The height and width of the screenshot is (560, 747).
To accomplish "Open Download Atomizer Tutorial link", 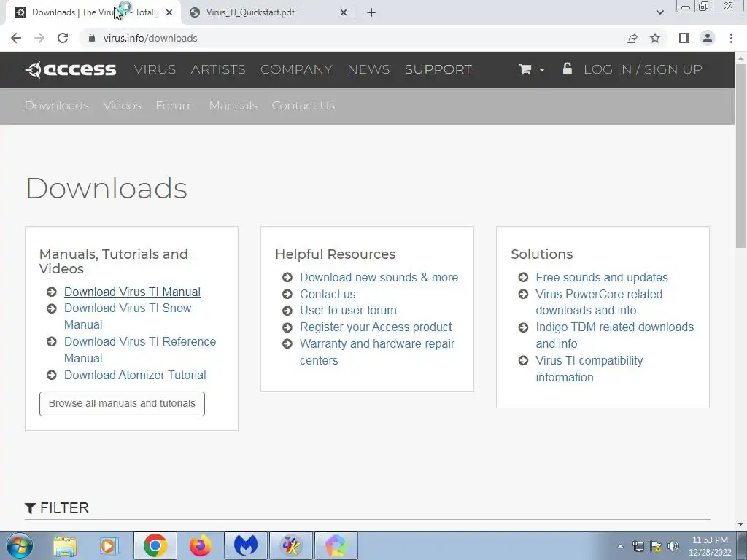I will (135, 375).
